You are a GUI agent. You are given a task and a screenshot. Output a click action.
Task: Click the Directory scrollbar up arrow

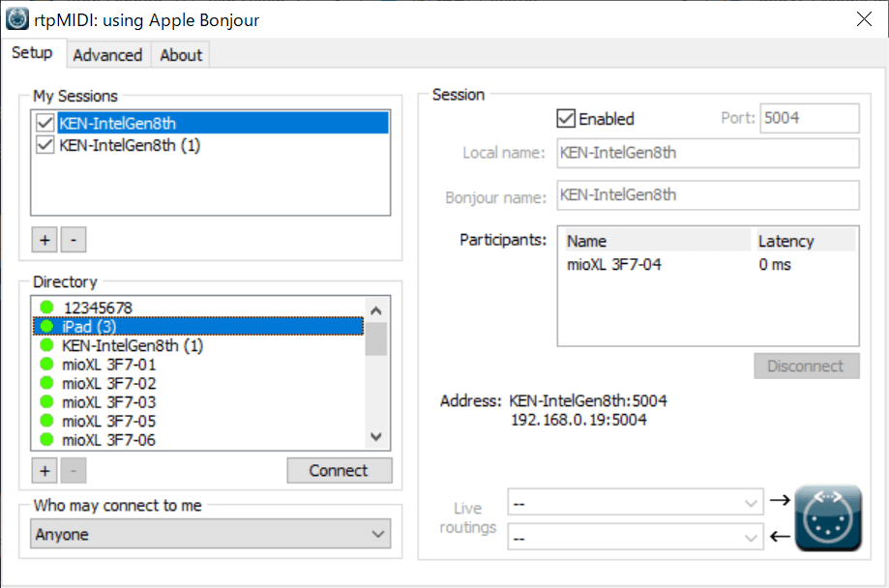click(x=376, y=310)
